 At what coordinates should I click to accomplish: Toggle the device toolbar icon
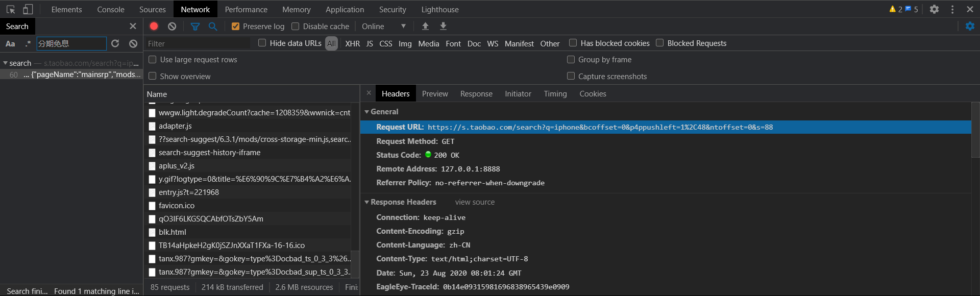[x=28, y=9]
